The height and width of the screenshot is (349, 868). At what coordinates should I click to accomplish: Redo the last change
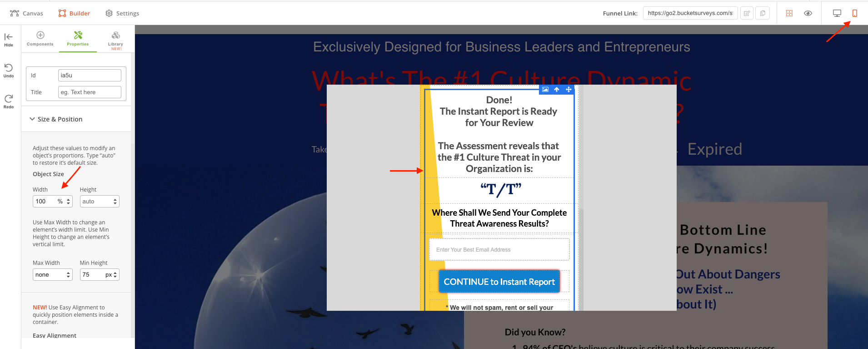click(x=9, y=101)
